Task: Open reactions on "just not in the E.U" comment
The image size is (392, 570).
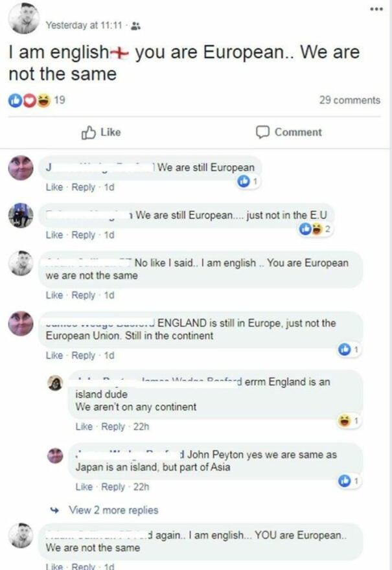Action: click(x=315, y=229)
